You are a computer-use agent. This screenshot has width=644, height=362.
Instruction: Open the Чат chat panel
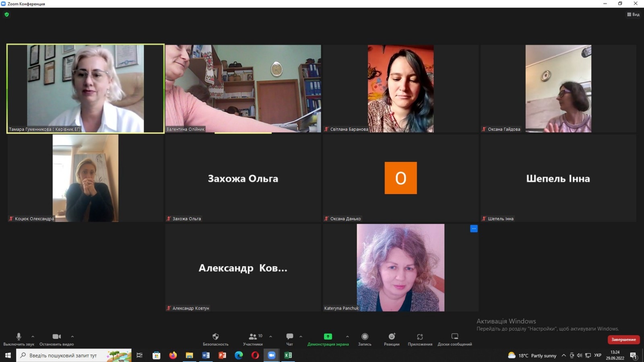tap(289, 339)
